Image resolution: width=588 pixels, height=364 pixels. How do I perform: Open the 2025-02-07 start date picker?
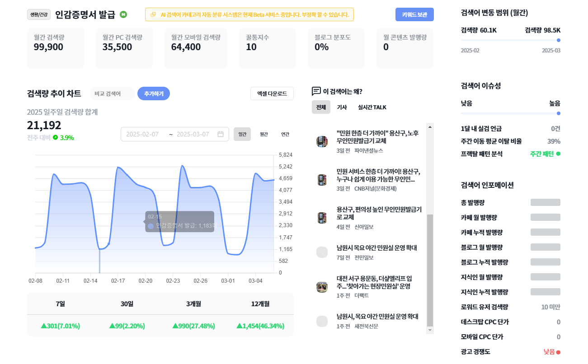142,134
